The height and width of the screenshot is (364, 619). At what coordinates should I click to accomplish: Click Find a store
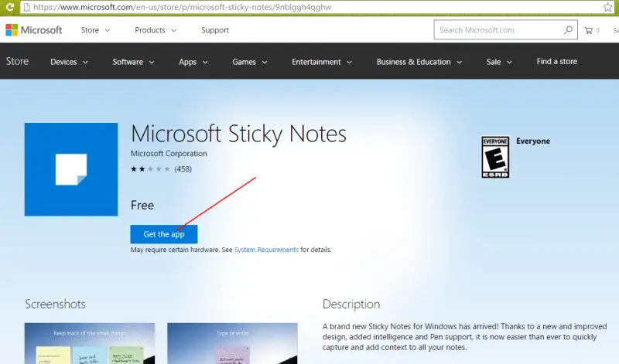[x=556, y=62]
